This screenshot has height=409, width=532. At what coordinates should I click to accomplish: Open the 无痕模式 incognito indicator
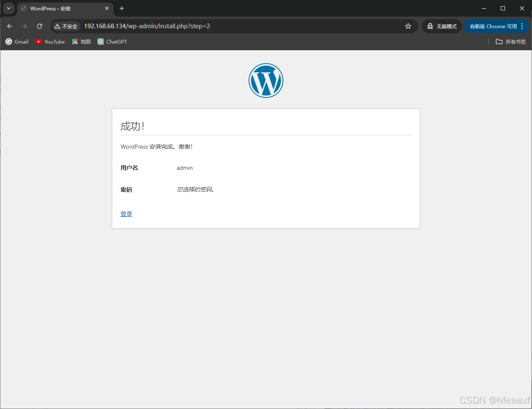442,26
